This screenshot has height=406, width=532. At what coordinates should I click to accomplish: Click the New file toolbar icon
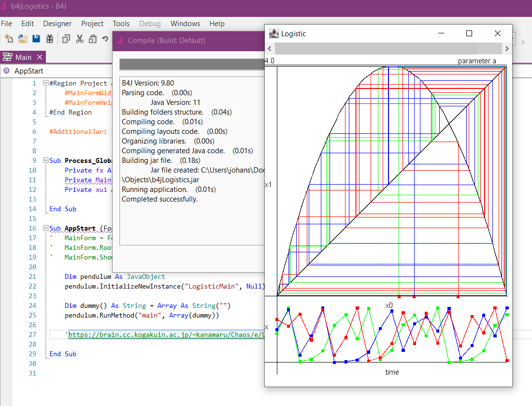coord(9,39)
